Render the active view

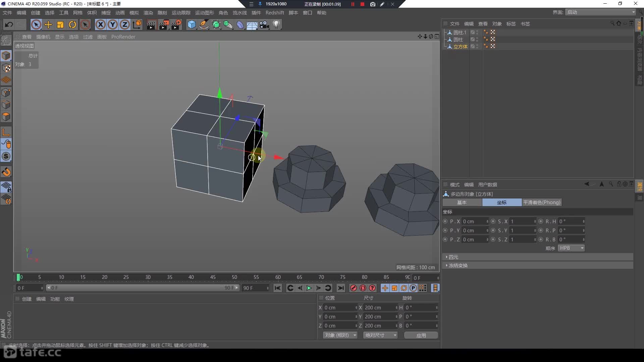point(152,24)
